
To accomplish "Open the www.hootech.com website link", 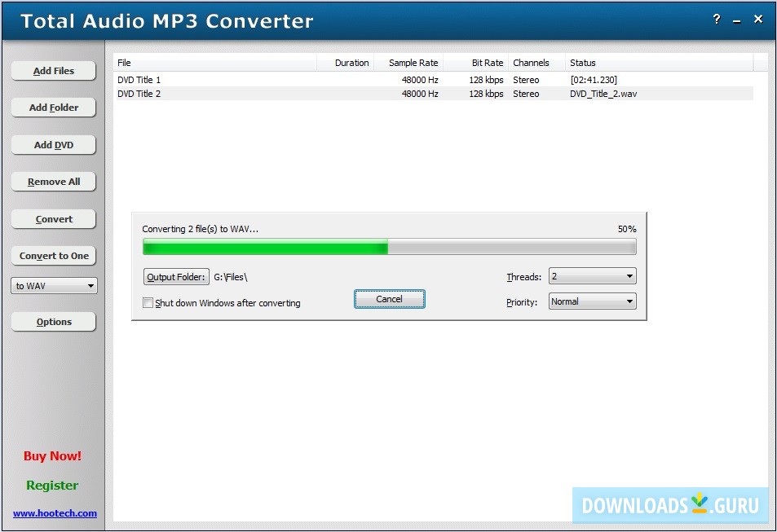I will (x=52, y=513).
